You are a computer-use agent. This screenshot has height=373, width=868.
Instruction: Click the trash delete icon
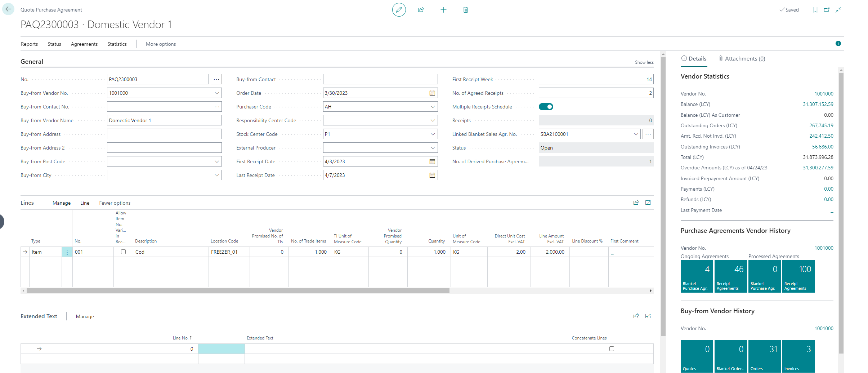(x=465, y=10)
